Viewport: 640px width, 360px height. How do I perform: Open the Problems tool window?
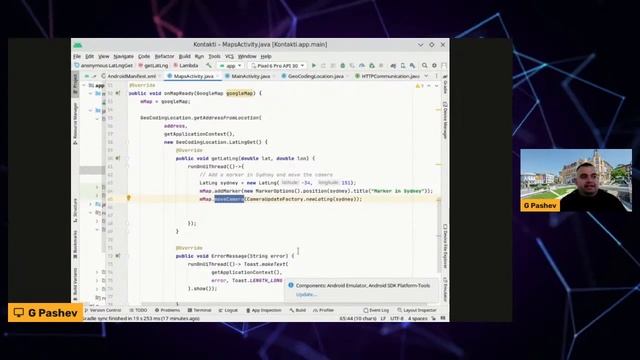pyautogui.click(x=167, y=311)
